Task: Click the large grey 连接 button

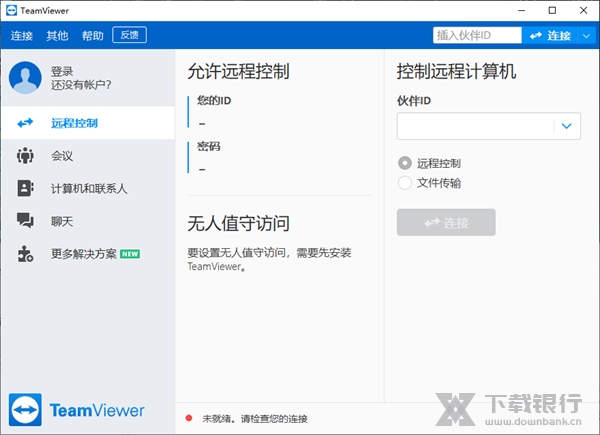Action: pos(446,222)
